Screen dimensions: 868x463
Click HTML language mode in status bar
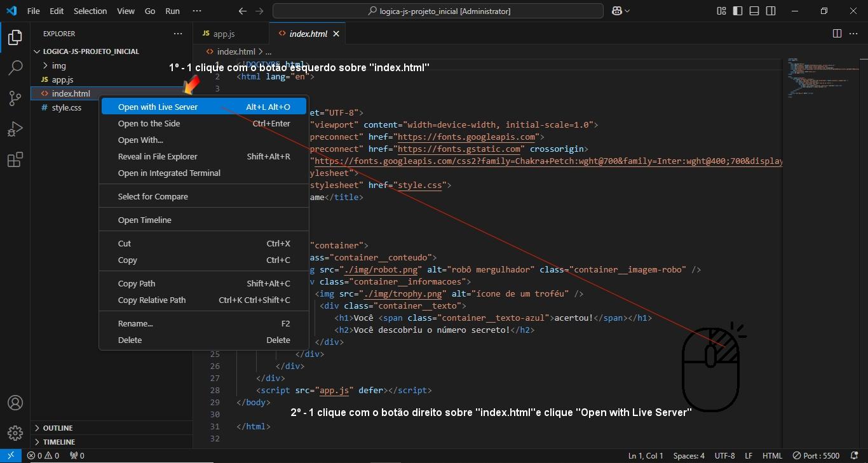(x=772, y=455)
